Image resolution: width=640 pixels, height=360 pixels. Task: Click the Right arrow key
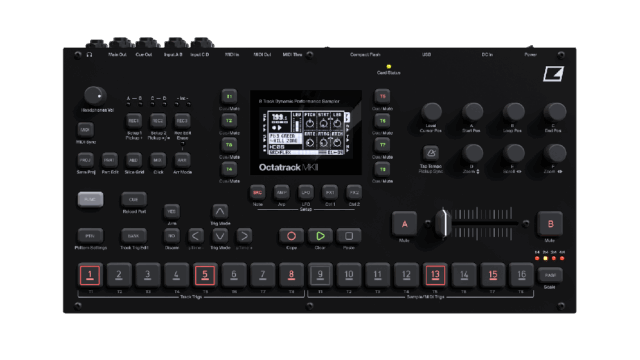coord(244,236)
